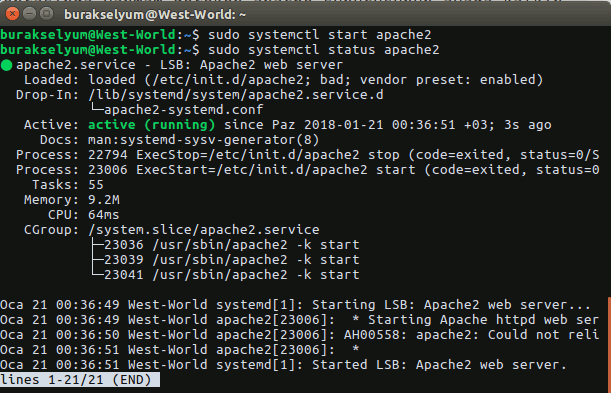Click 'apache2-systemd.conf' entry
Screen dimensions: 611x393
click(184, 110)
